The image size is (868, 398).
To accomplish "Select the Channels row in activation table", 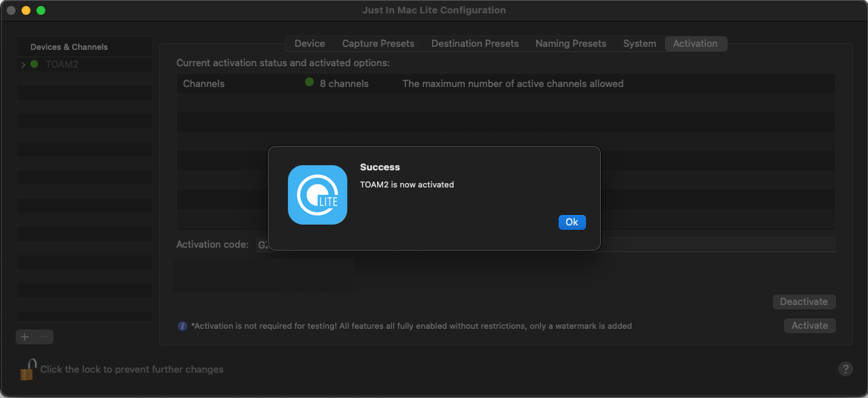I will pos(505,84).
